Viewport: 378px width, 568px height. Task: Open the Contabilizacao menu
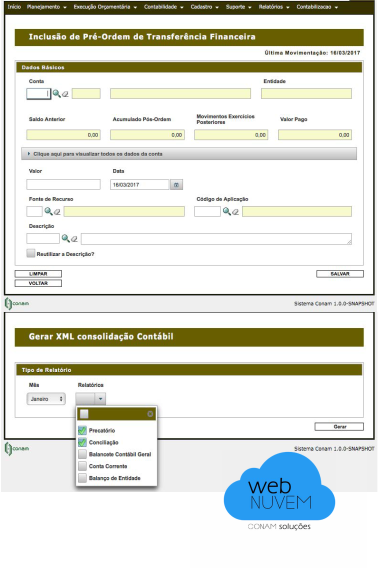point(317,7)
